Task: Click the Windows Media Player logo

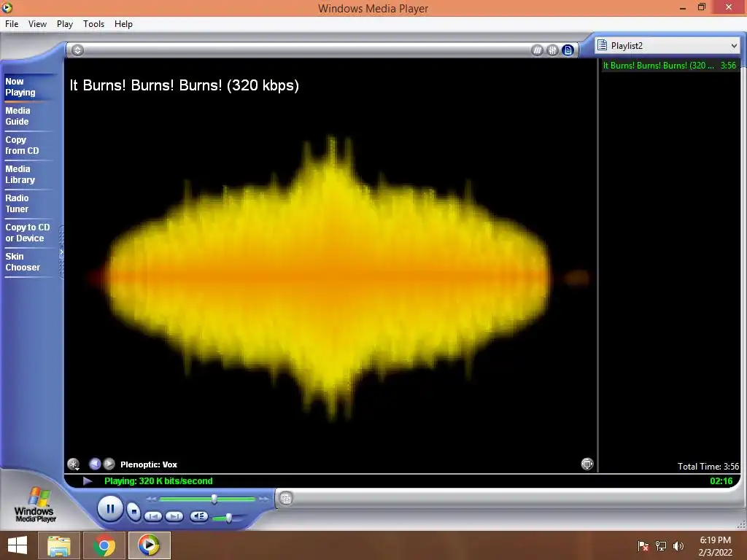Action: 35,505
